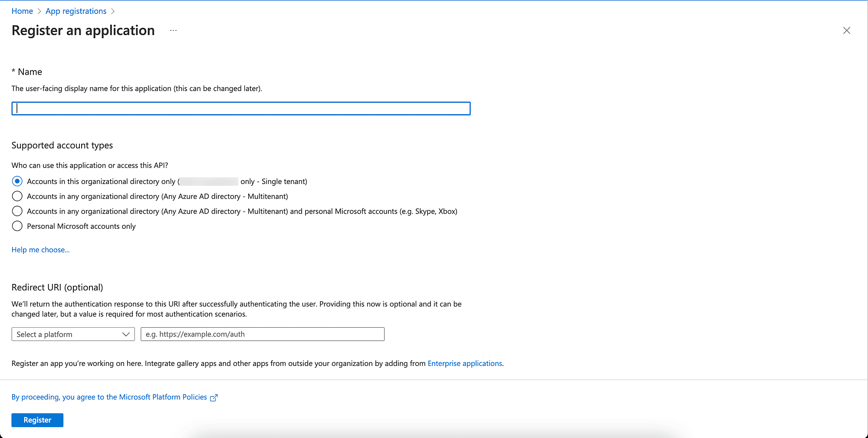Go to Home via the breadcrumb
This screenshot has height=438, width=868.
pos(22,11)
